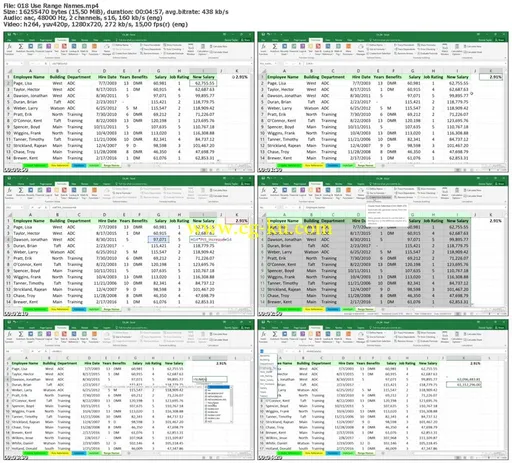Click 'Wiggins, Frank' in third frame
The width and height of the screenshot is (512, 463).
coord(27,277)
